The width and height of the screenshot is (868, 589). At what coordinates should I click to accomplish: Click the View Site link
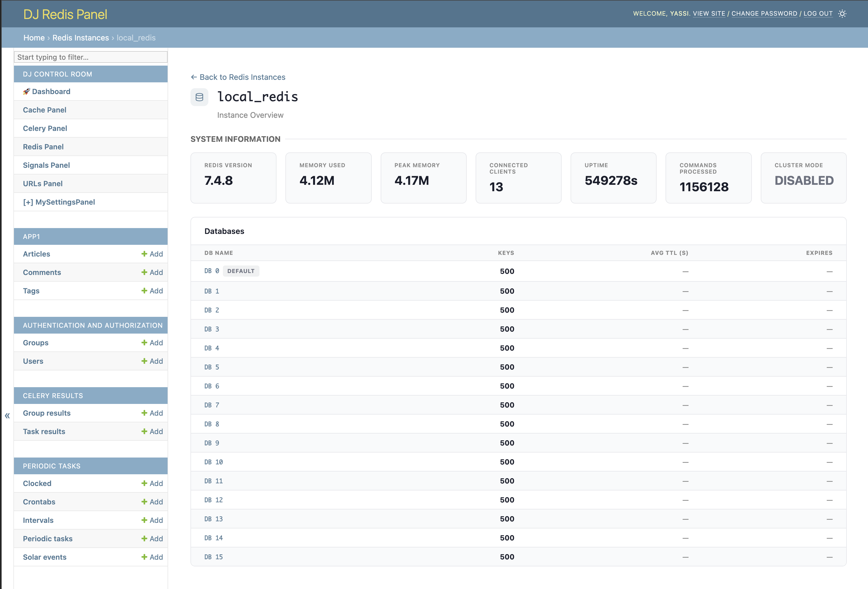pos(709,13)
